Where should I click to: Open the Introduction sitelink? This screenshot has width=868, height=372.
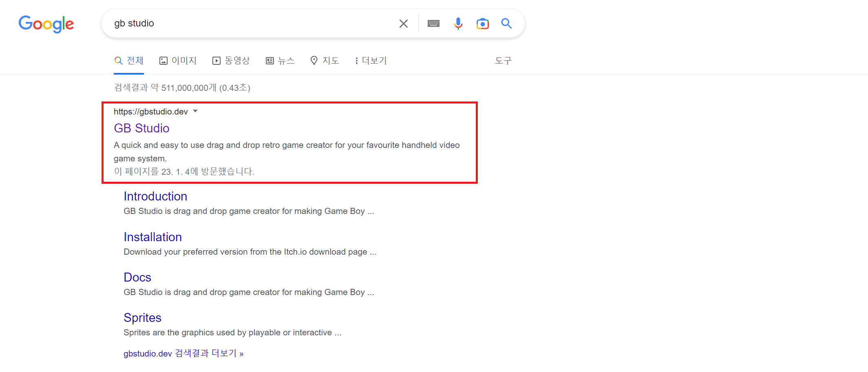tap(155, 196)
